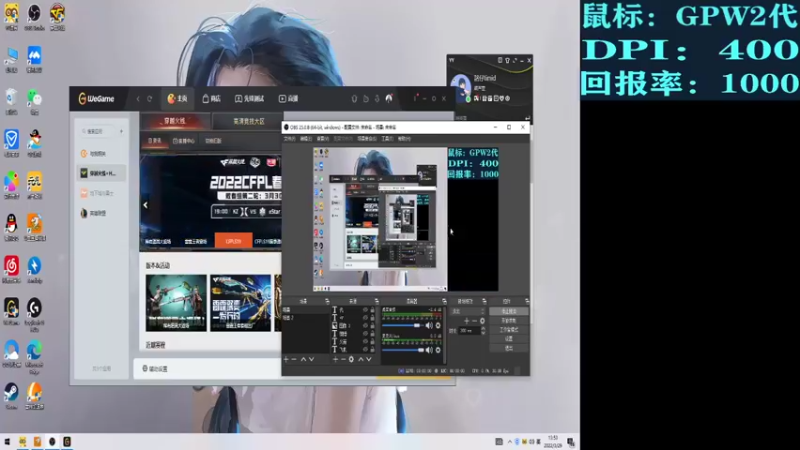Go back in WeGame navigation
Viewport: 800px width, 450px height.
click(138, 98)
